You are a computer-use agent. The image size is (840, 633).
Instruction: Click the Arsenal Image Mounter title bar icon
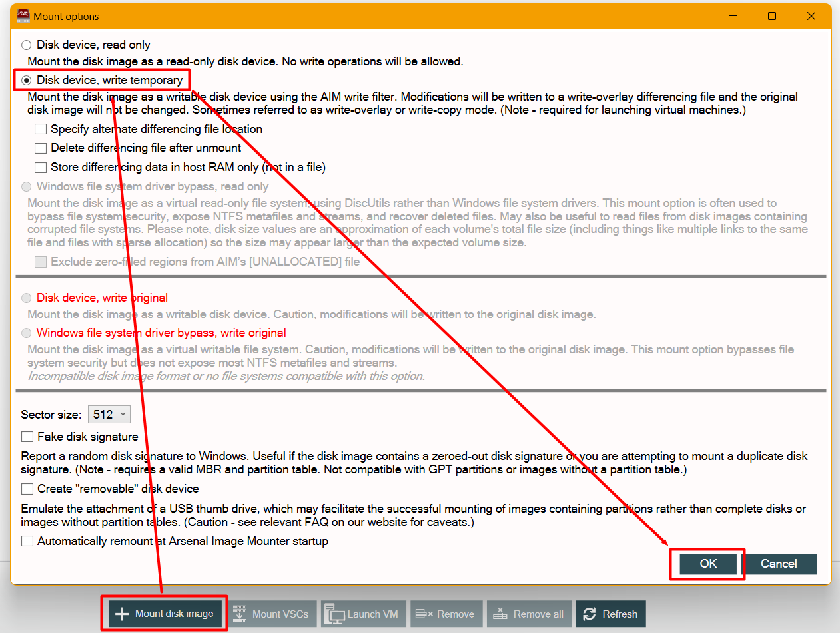pos(23,16)
